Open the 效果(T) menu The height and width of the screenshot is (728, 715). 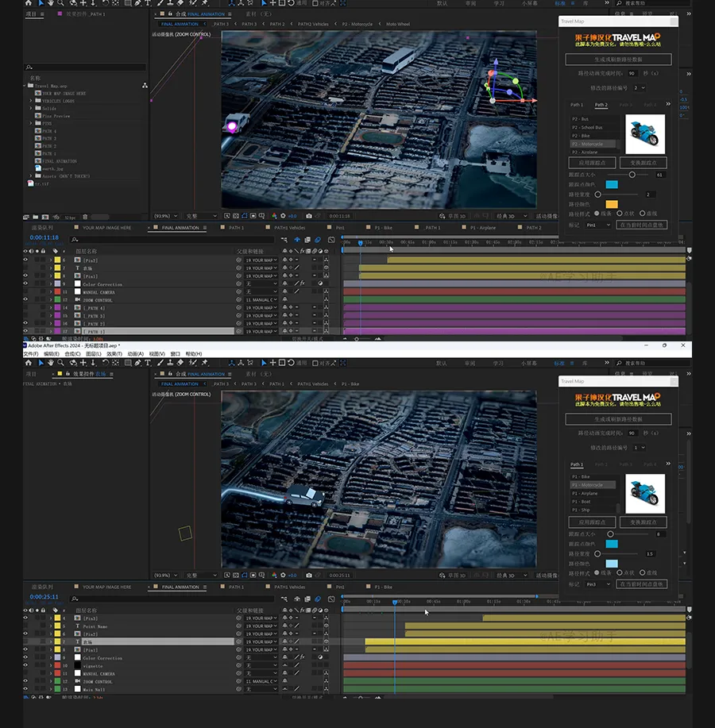(114, 354)
